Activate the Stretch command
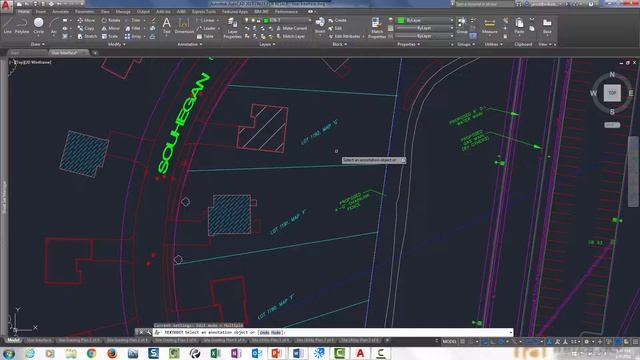 click(x=87, y=36)
